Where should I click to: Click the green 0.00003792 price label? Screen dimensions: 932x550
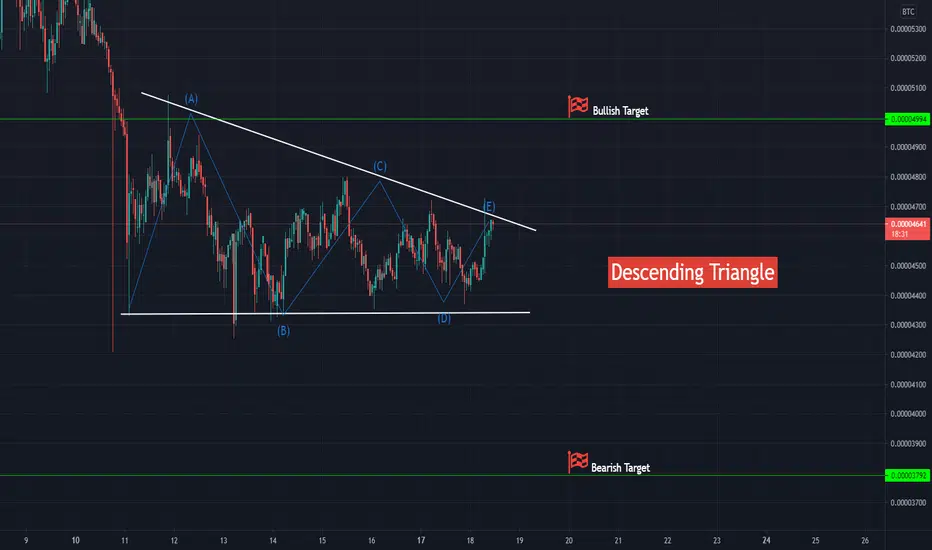click(908, 475)
